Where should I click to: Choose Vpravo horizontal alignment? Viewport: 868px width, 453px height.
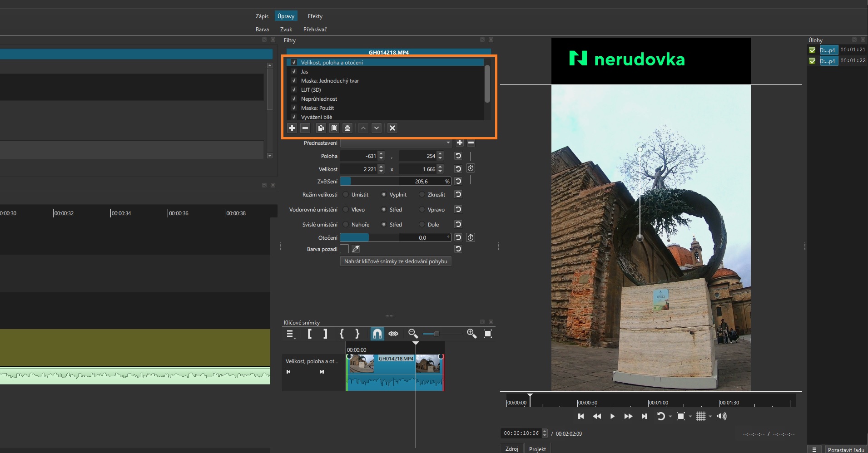pyautogui.click(x=422, y=210)
